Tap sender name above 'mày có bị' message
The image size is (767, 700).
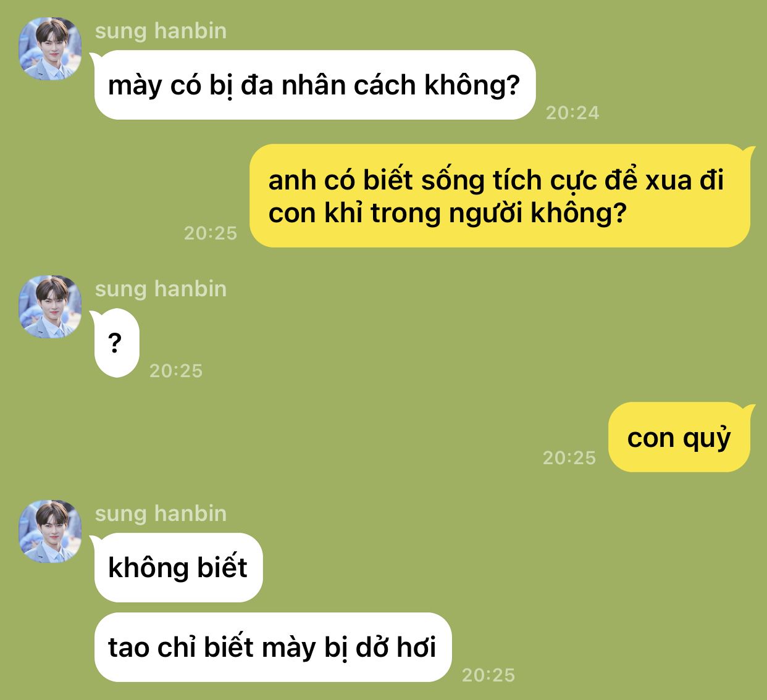(x=161, y=30)
